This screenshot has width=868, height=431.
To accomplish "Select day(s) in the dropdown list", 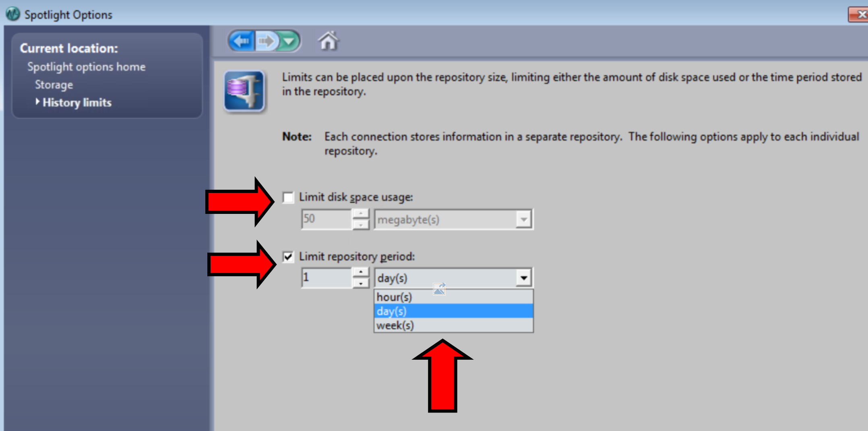I will [454, 311].
